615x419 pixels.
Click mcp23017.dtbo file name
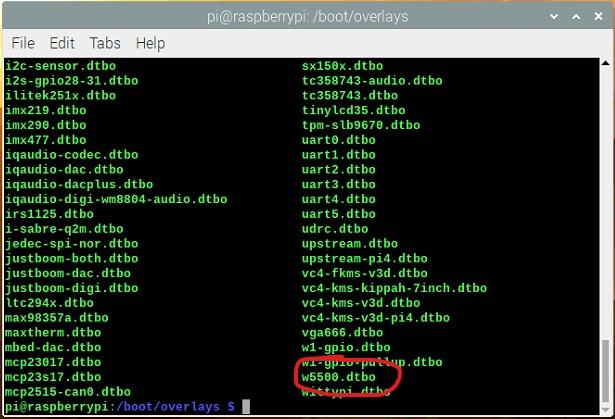pos(53,362)
